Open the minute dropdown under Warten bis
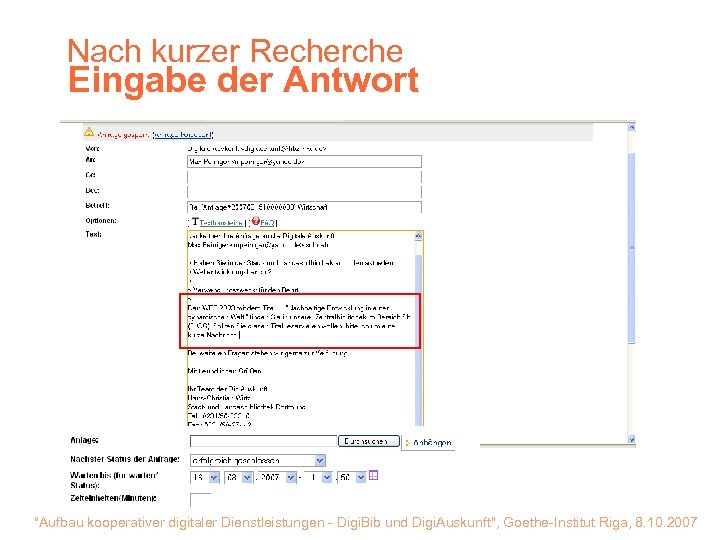The width and height of the screenshot is (720, 540). click(x=361, y=478)
